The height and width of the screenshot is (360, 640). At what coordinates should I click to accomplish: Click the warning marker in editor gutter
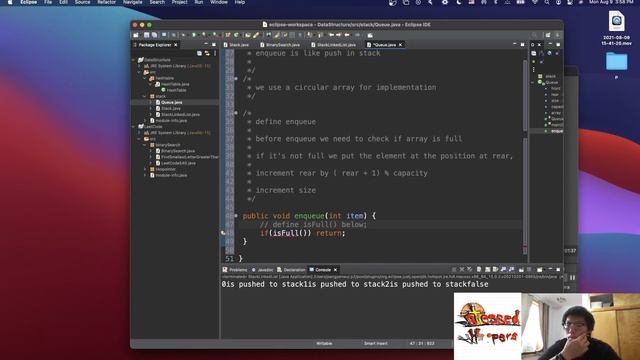(x=223, y=233)
